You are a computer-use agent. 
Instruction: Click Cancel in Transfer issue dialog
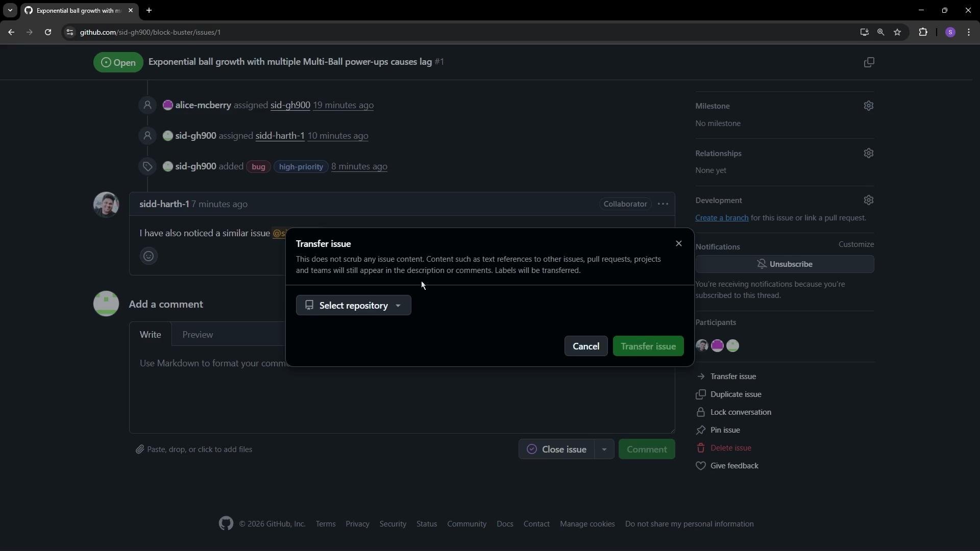(x=585, y=346)
